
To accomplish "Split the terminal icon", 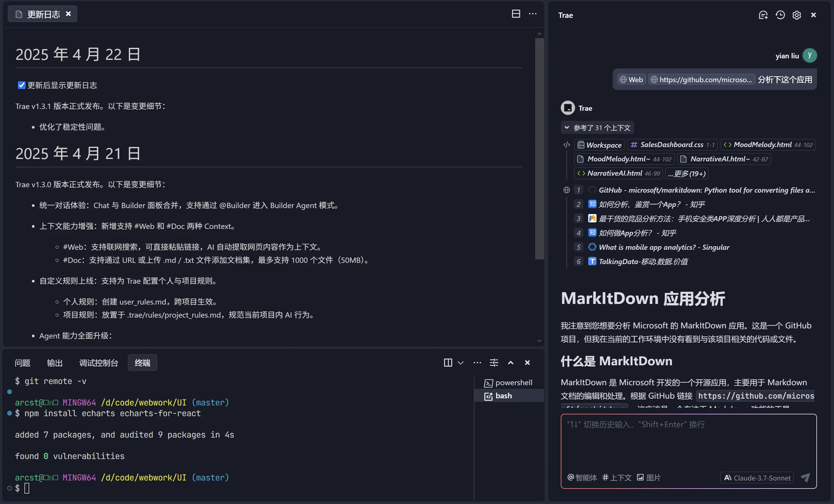I will point(448,363).
